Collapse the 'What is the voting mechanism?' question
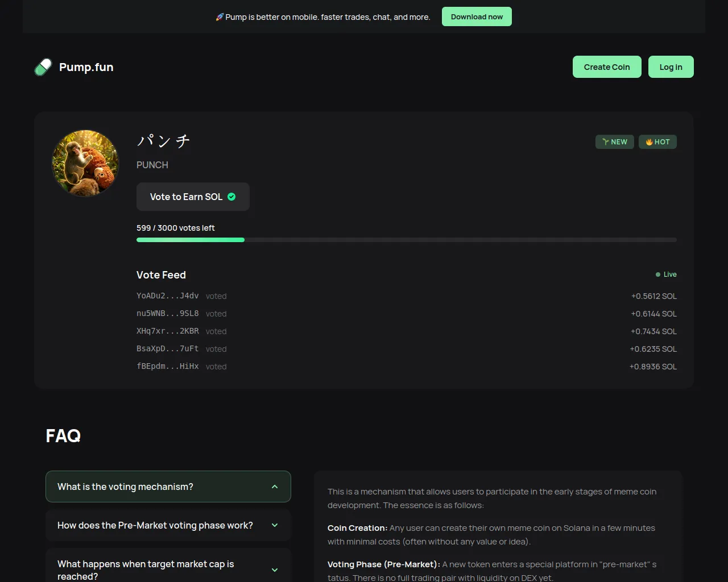 (168, 487)
